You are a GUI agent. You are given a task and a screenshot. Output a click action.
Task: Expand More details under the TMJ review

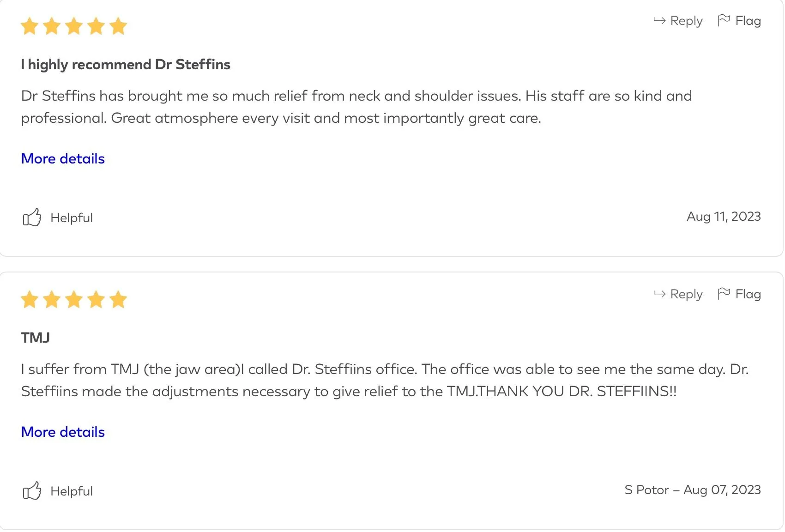coord(63,432)
